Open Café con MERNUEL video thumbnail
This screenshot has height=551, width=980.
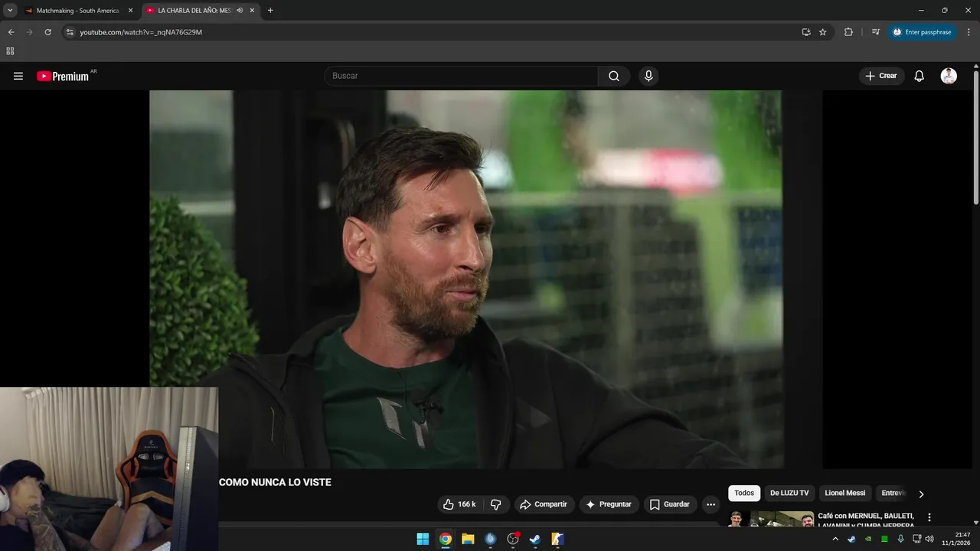[771, 519]
